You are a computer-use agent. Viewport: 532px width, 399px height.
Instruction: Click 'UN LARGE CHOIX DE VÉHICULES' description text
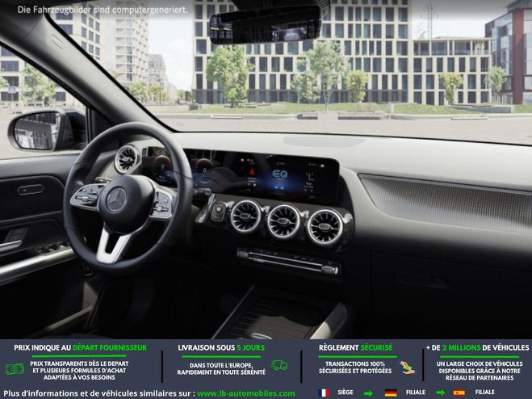(480, 371)
